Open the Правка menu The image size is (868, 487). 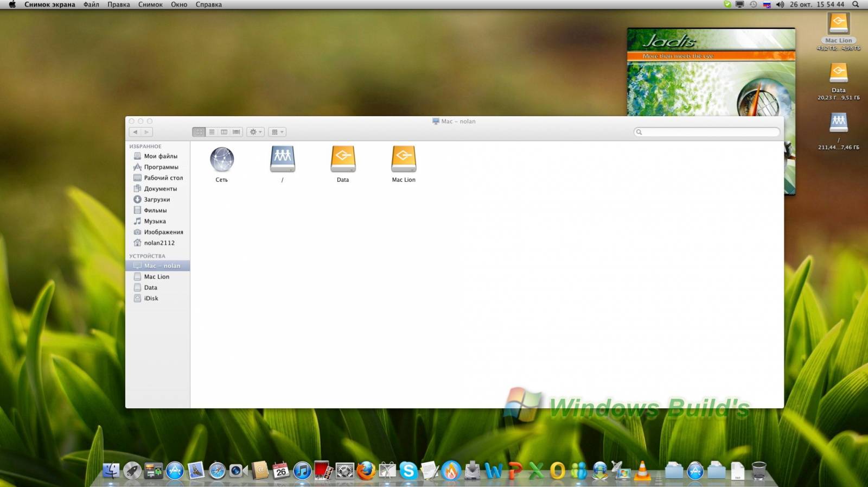119,4
